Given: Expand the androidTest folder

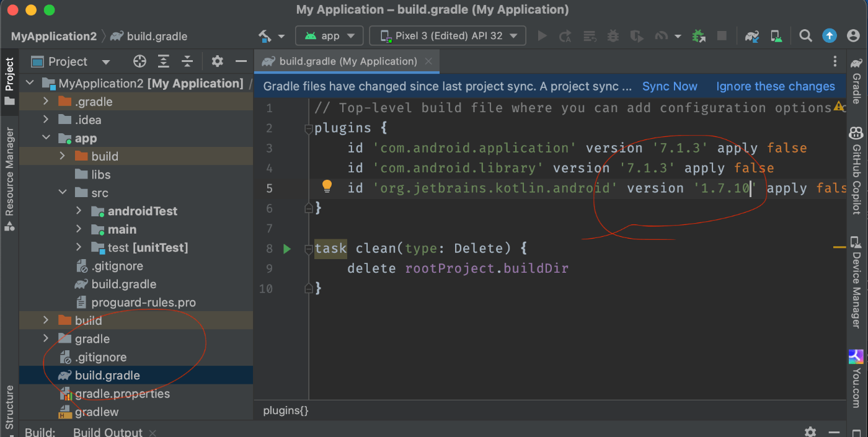Looking at the screenshot, I should coord(79,211).
